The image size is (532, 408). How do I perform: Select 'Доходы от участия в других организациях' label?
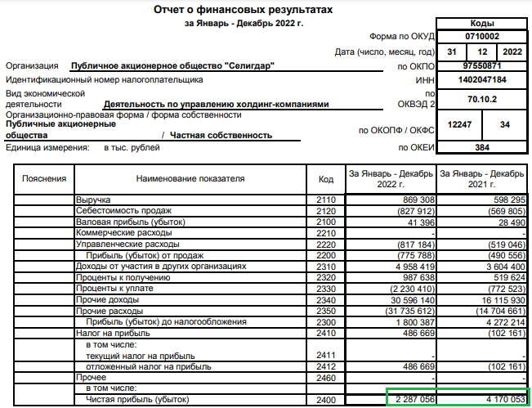coord(161,266)
